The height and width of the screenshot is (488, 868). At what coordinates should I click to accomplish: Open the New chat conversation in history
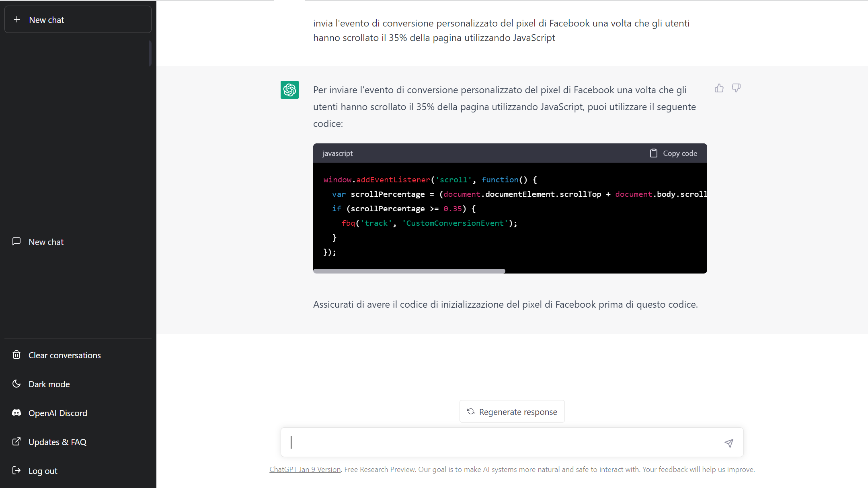point(46,242)
